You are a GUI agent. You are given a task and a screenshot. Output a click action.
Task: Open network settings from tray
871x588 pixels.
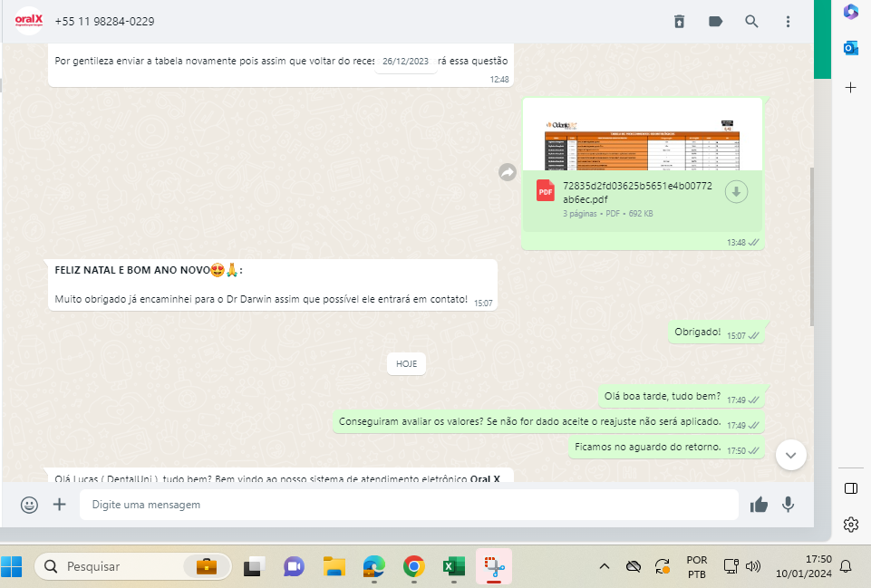(x=731, y=566)
